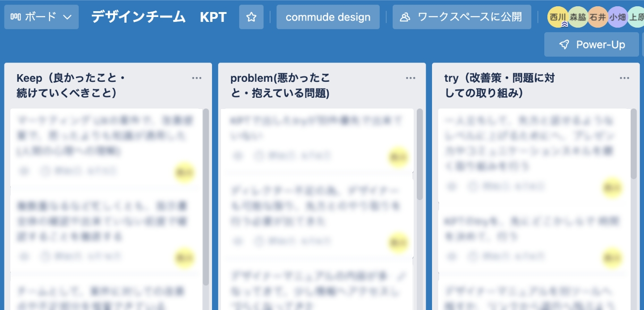Click the problem list vertical scrollbar

420,154
